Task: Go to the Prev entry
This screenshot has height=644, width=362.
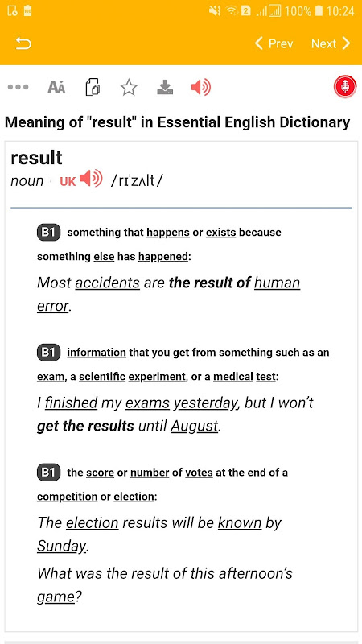Action: pos(274,43)
